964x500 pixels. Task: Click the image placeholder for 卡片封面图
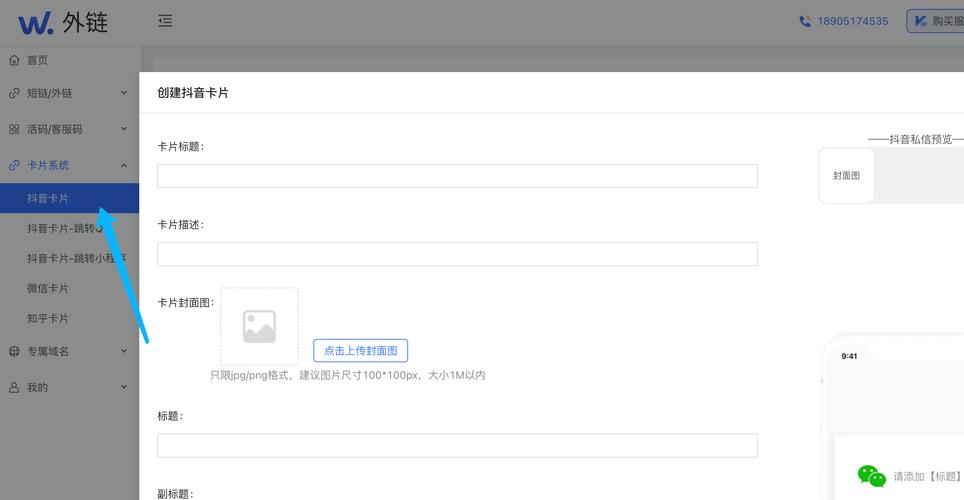coord(259,327)
